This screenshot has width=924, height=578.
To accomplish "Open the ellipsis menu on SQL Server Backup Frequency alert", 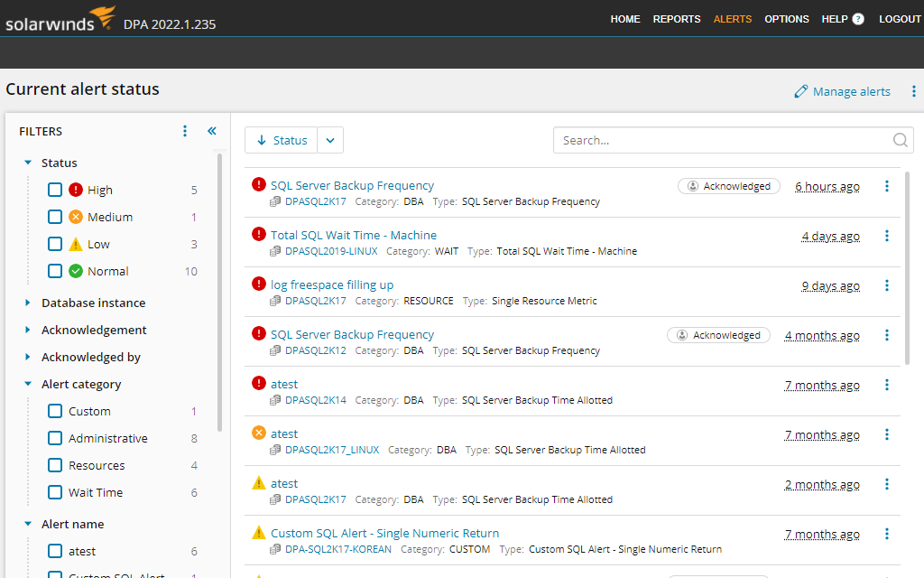I will coord(887,186).
